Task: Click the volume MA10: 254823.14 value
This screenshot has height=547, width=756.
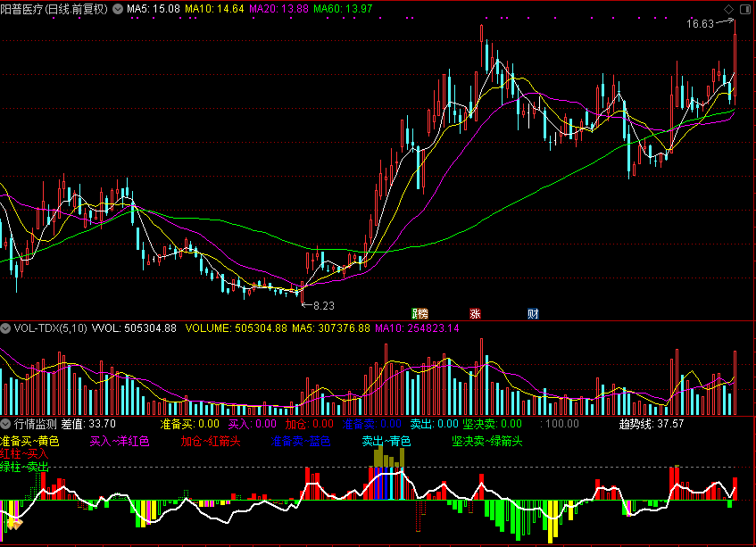Action: pyautogui.click(x=417, y=328)
